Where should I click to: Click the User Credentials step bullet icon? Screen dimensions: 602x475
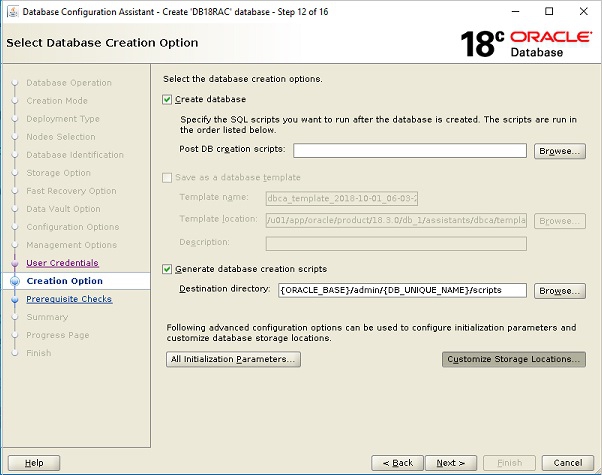pos(15,263)
